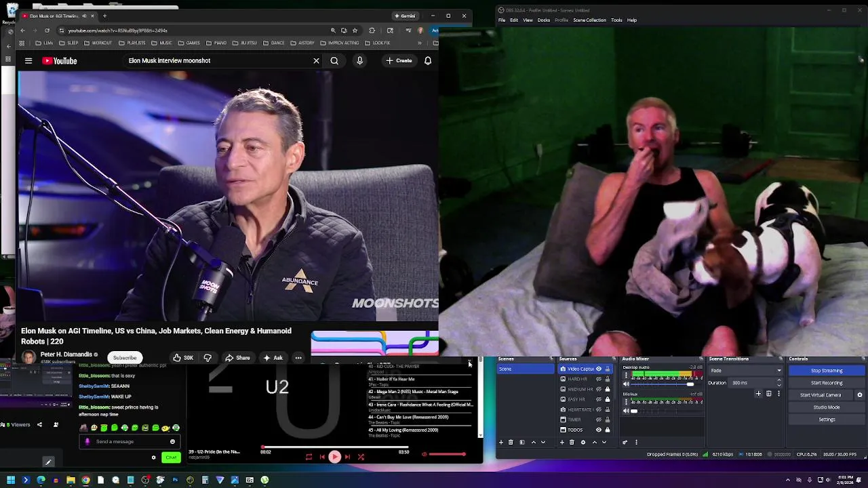The image size is (868, 488).
Task: Show the MEDIUM HR source
Action: point(599,389)
